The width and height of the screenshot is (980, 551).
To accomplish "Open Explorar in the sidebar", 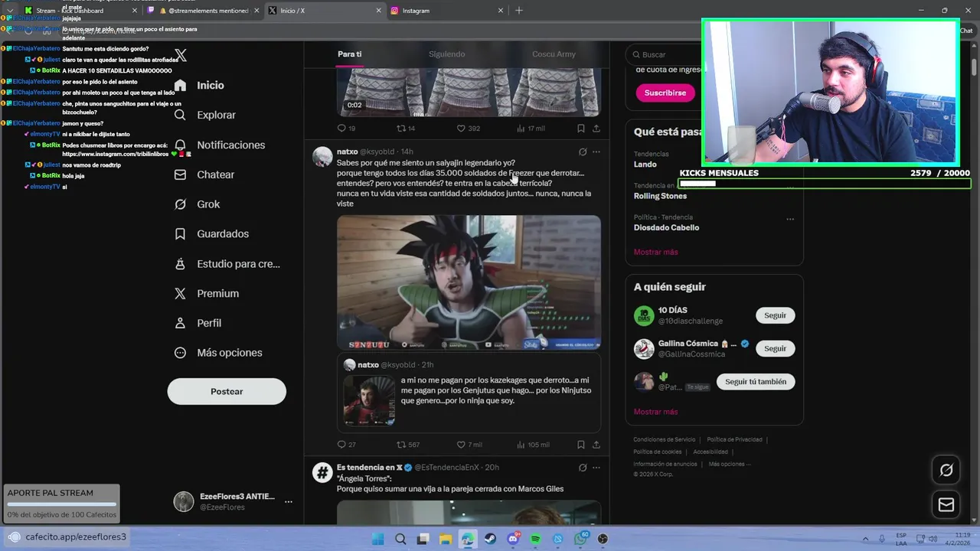I will click(x=204, y=115).
